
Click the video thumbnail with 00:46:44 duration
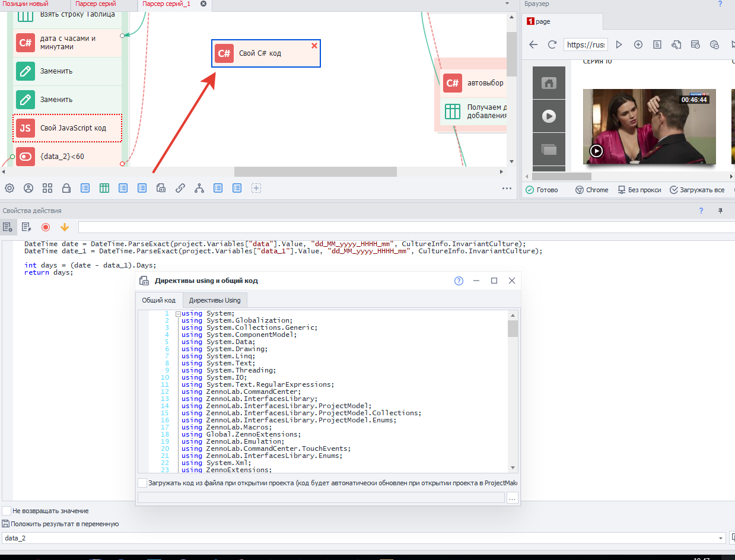point(649,126)
